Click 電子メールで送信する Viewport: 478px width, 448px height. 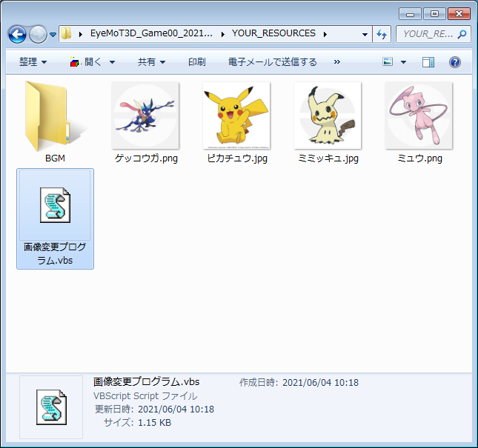pyautogui.click(x=273, y=62)
